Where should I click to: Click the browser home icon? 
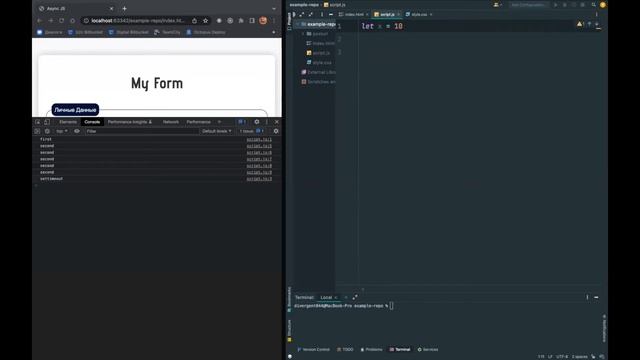click(x=72, y=20)
